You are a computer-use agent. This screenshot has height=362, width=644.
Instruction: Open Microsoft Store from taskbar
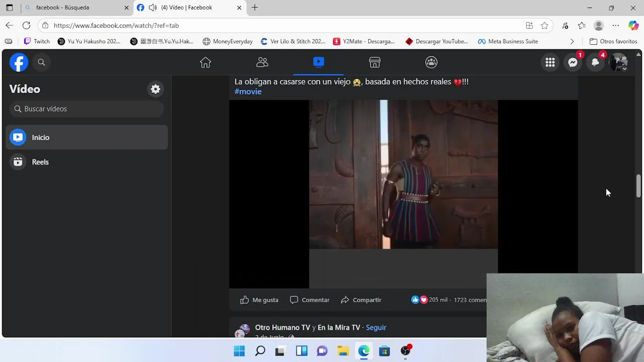click(x=384, y=351)
